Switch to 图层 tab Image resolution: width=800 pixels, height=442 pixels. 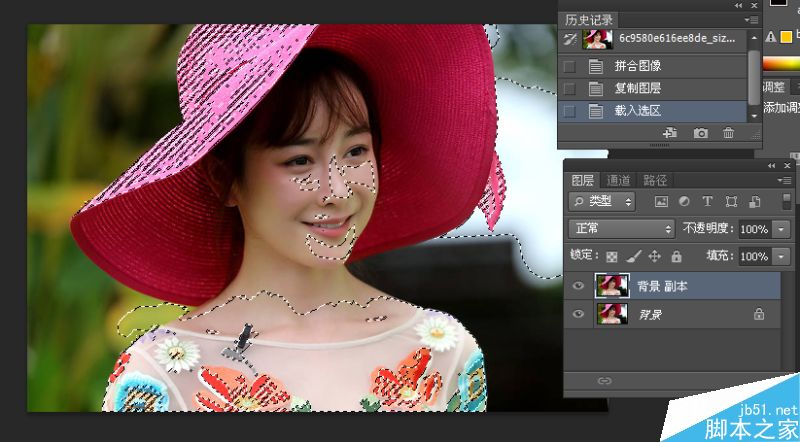(x=582, y=180)
